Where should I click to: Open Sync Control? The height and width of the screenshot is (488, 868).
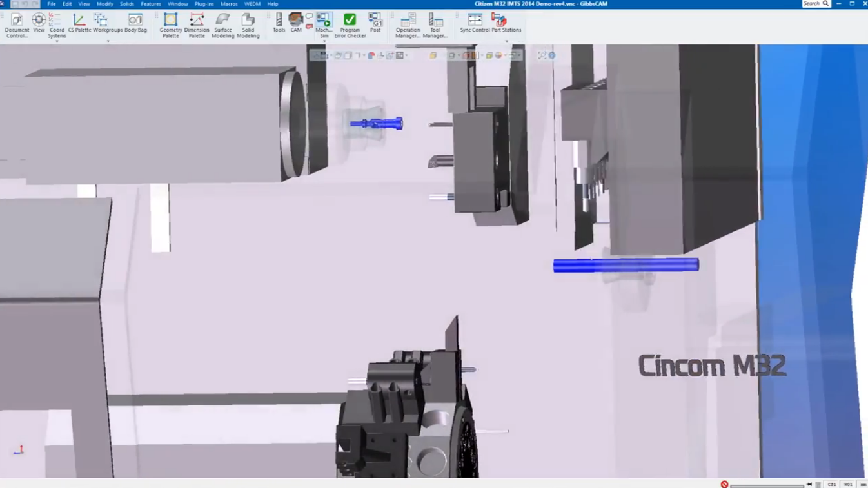[x=475, y=23]
